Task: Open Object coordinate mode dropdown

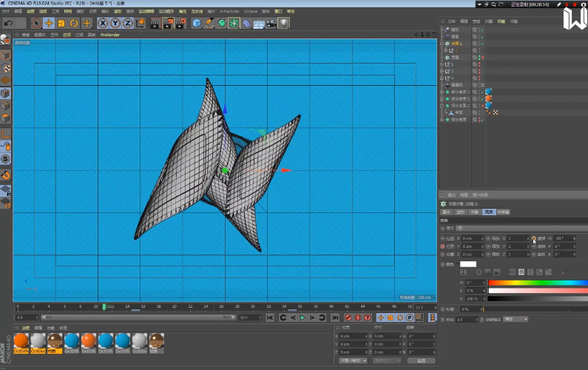Action: click(353, 360)
